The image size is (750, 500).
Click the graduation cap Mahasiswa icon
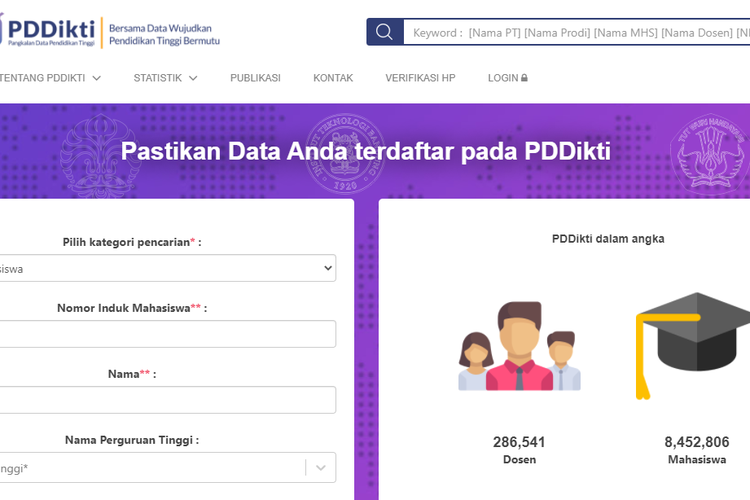tap(693, 345)
